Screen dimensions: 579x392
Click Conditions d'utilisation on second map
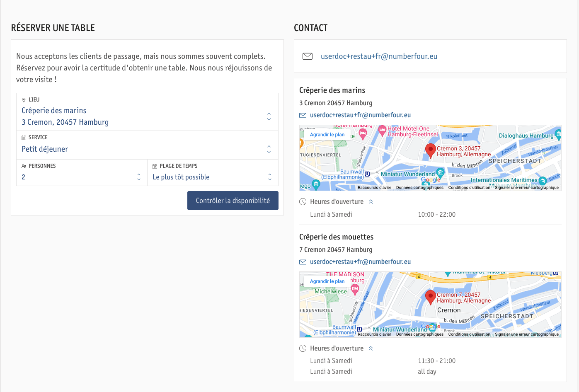tap(469, 334)
